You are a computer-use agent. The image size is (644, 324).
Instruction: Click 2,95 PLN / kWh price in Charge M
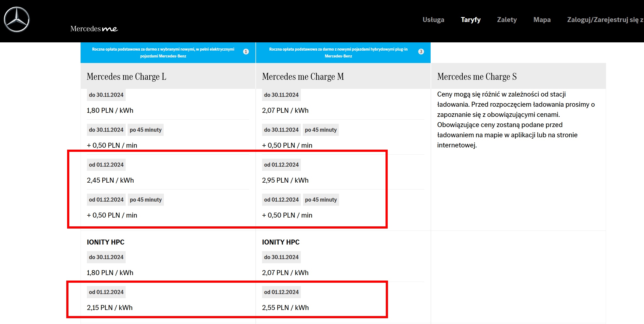pos(285,180)
